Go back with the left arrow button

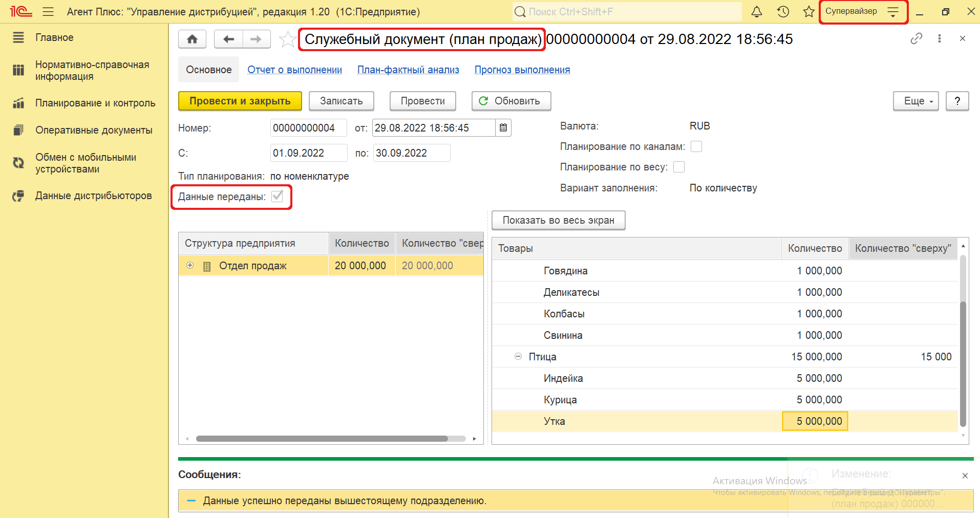(x=228, y=39)
